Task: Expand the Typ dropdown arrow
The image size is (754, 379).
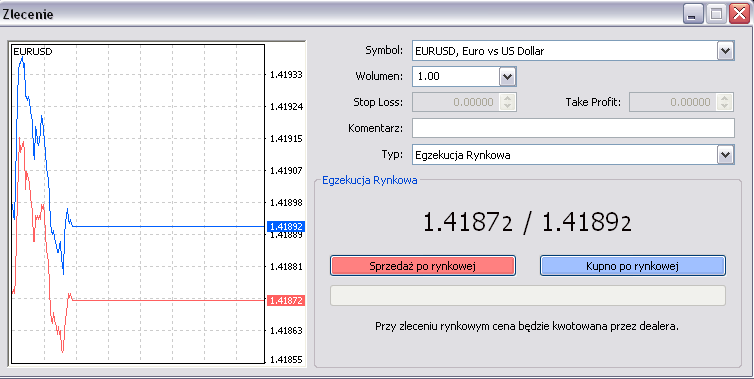Action: 725,155
